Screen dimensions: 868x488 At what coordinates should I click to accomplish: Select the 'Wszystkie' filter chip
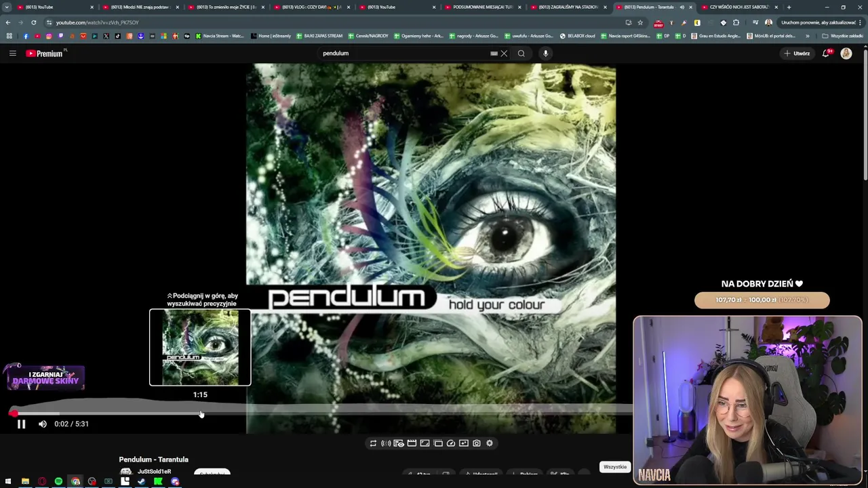click(x=615, y=467)
